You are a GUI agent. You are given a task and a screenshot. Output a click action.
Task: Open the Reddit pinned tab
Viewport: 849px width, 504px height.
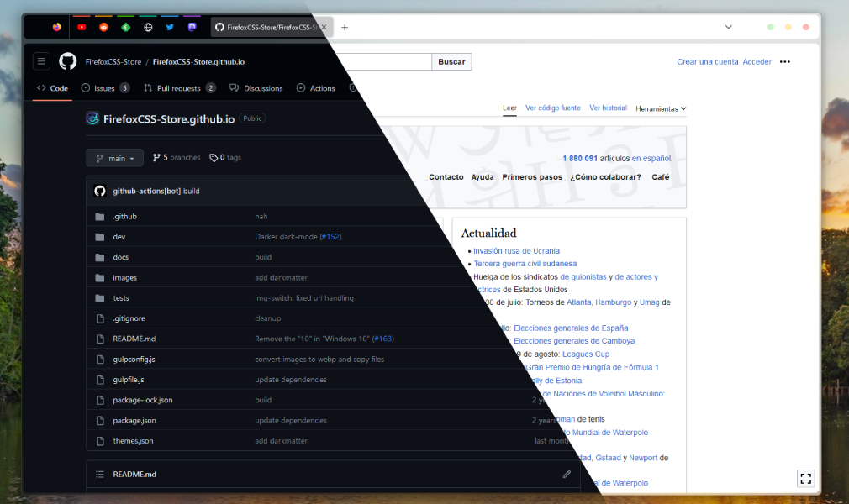tap(103, 27)
